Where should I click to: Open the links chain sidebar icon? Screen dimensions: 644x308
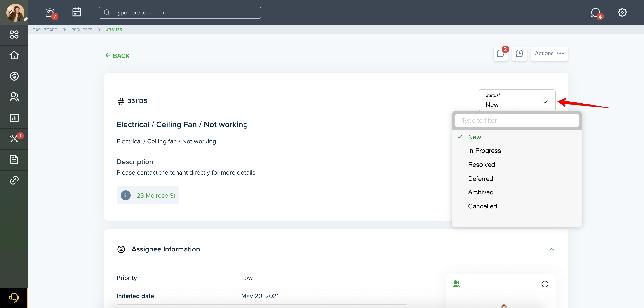[14, 180]
